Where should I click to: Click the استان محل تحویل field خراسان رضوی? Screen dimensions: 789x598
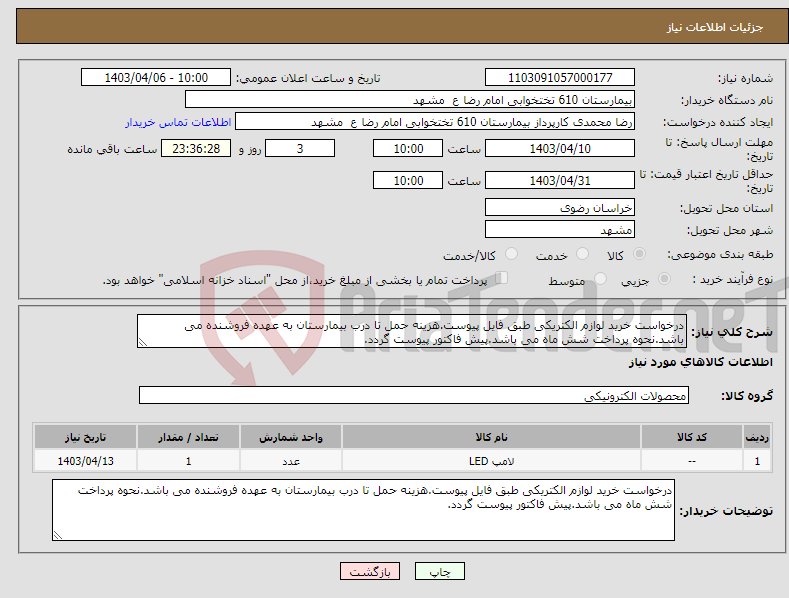pyautogui.click(x=560, y=207)
